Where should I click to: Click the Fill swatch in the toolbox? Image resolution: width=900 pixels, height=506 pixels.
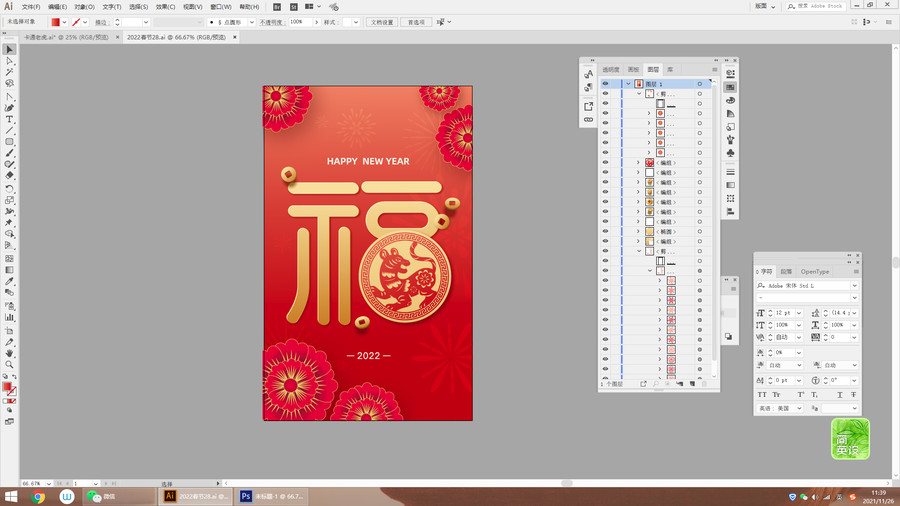coord(7,387)
